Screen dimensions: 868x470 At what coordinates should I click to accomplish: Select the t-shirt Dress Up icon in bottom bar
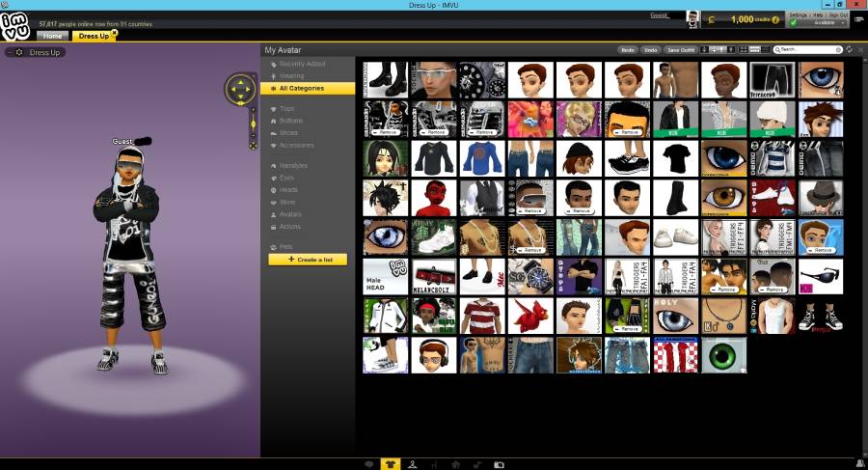click(391, 464)
